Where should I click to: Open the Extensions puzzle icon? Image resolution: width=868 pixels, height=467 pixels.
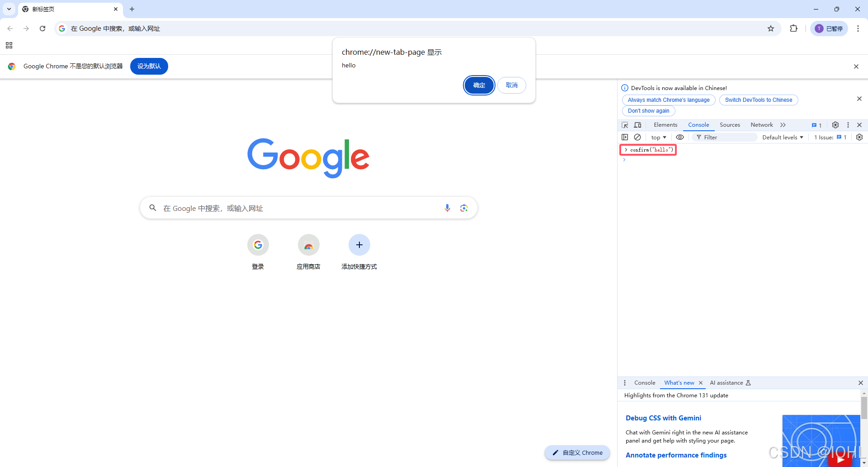pos(793,29)
